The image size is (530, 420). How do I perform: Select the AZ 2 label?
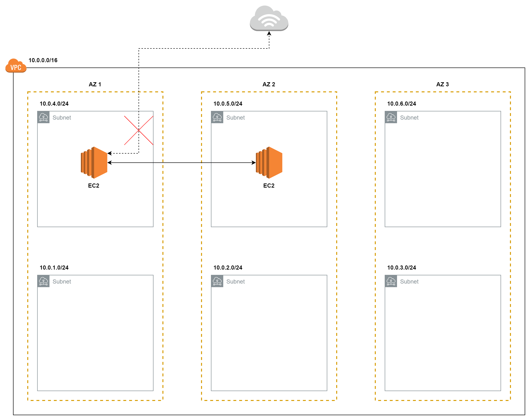click(x=269, y=84)
